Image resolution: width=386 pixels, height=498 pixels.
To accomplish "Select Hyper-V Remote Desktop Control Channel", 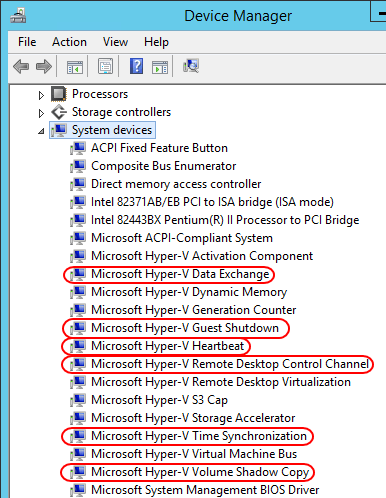I will pos(230,364).
